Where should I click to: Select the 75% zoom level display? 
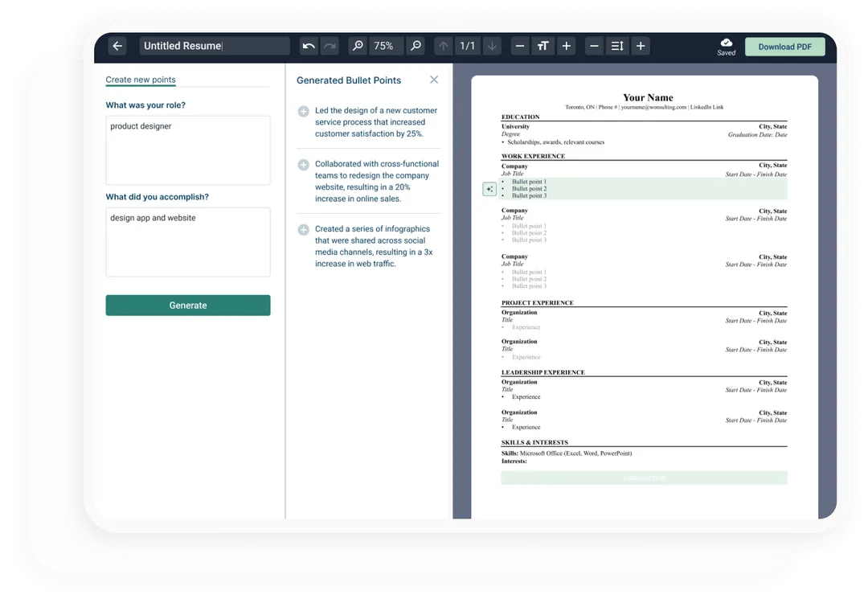[383, 46]
